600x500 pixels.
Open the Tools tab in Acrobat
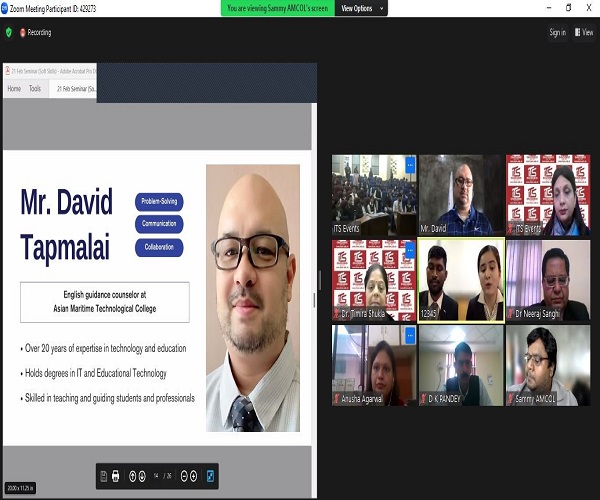point(35,89)
